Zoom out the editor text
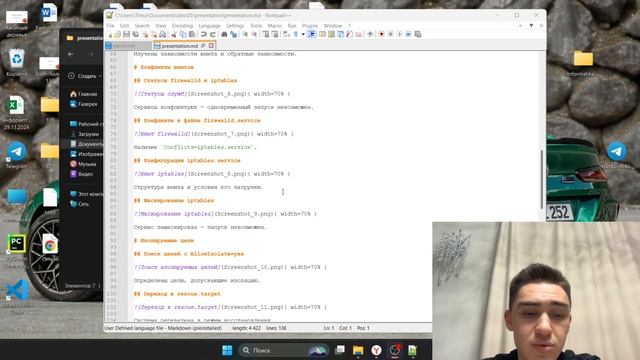640x360 pixels. tap(254, 34)
